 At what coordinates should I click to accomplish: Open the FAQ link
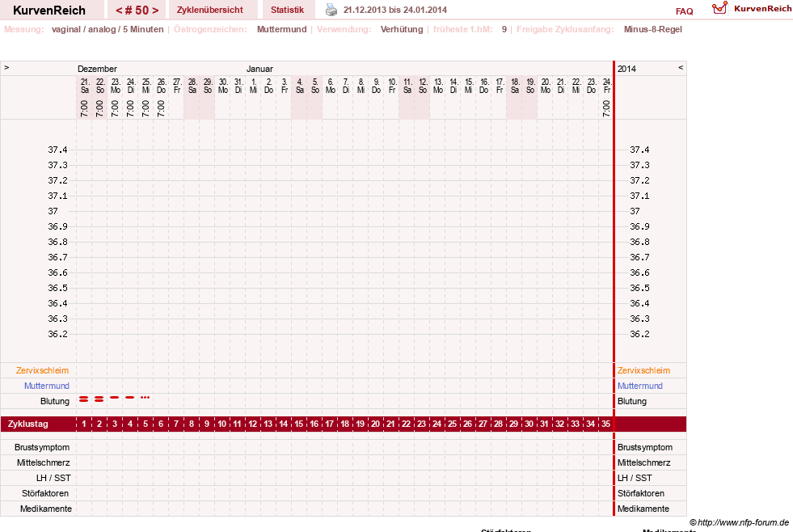pyautogui.click(x=684, y=11)
